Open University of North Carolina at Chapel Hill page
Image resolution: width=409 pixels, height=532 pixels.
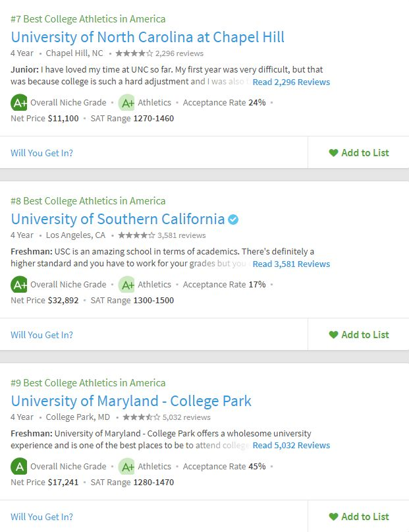coord(148,37)
